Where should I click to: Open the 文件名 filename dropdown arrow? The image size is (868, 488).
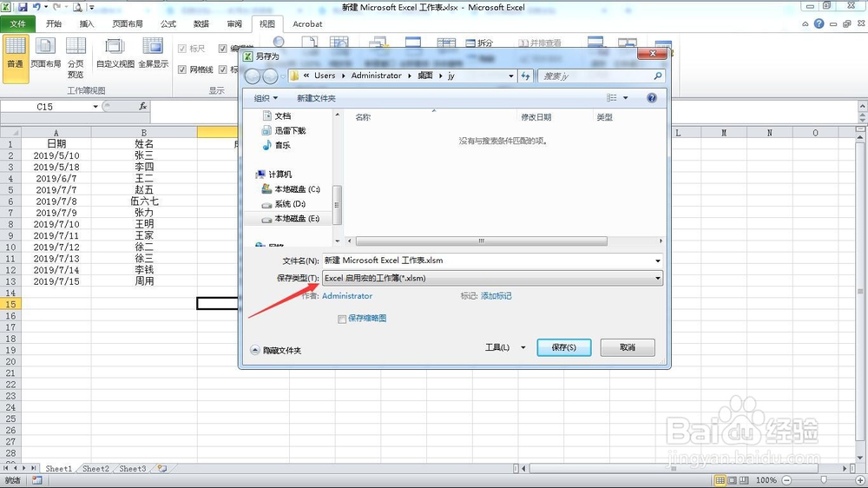pos(658,260)
